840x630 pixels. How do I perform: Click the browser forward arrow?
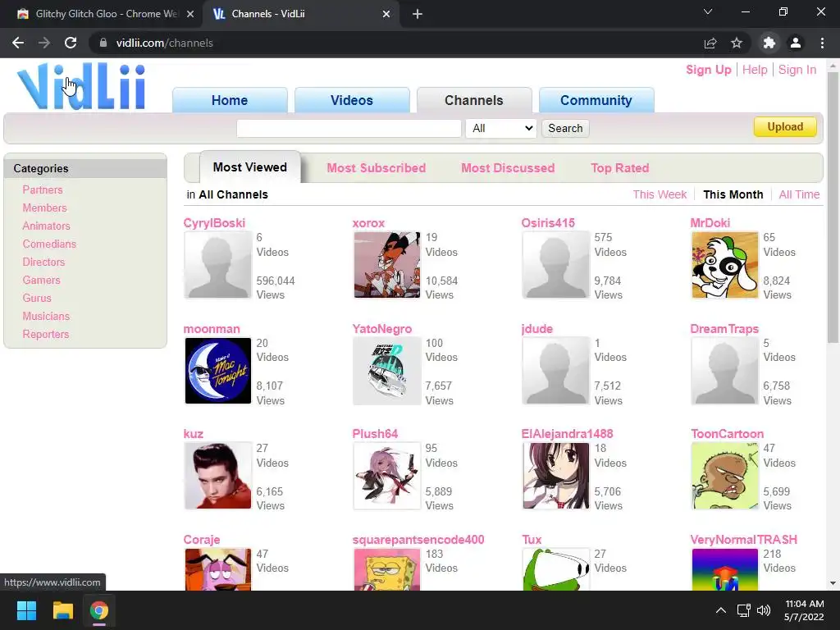[x=44, y=43]
